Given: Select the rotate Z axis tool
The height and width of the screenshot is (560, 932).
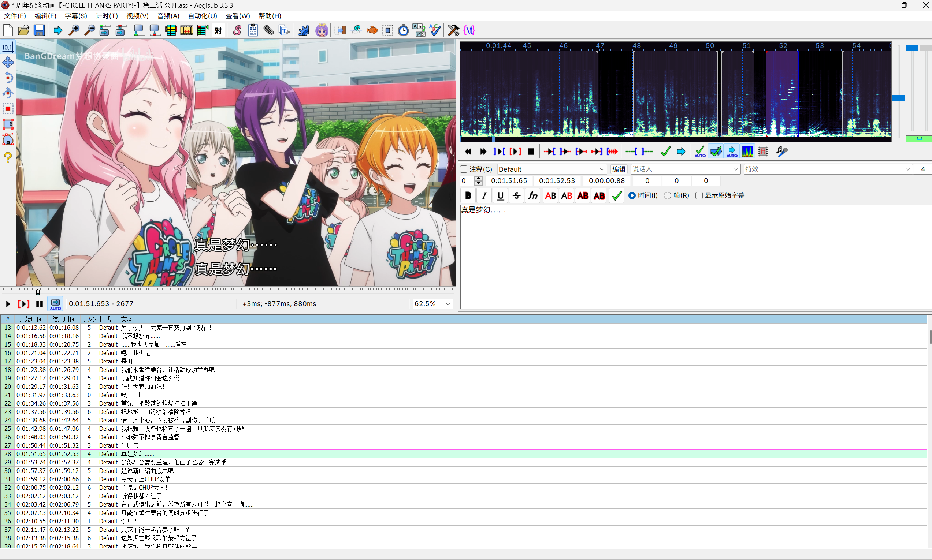Looking at the screenshot, I should (x=8, y=78).
